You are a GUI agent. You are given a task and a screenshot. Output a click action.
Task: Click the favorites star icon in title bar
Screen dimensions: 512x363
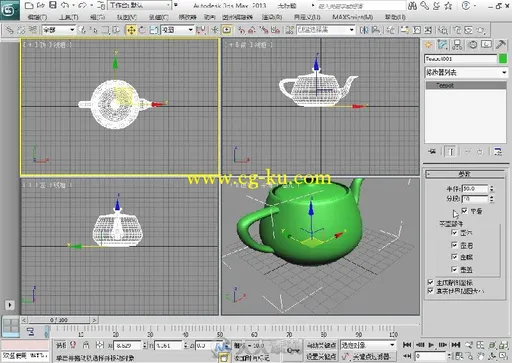coord(449,5)
